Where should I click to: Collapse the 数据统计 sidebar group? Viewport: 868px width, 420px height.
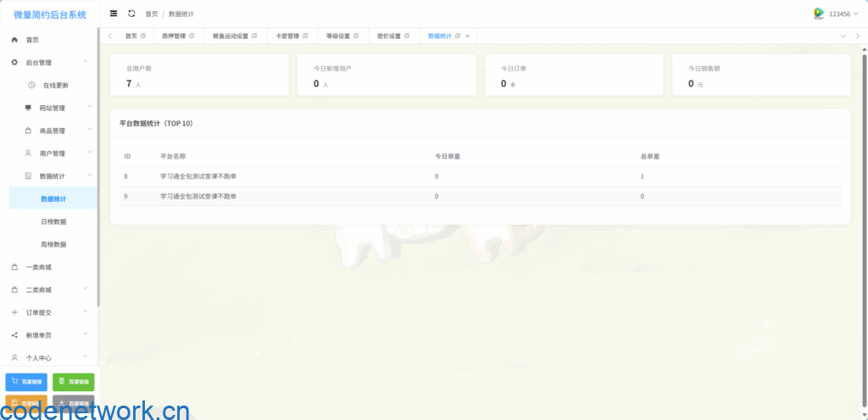coord(89,176)
